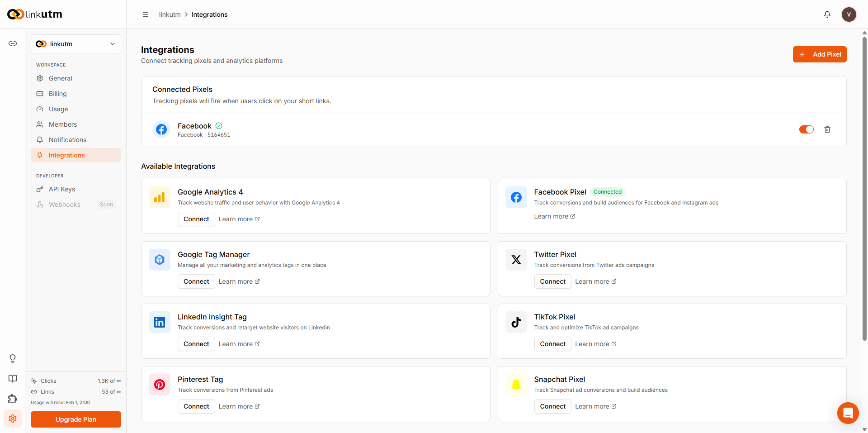868x433 pixels.
Task: Click the puzzle extensions icon in left rail
Action: [13, 399]
